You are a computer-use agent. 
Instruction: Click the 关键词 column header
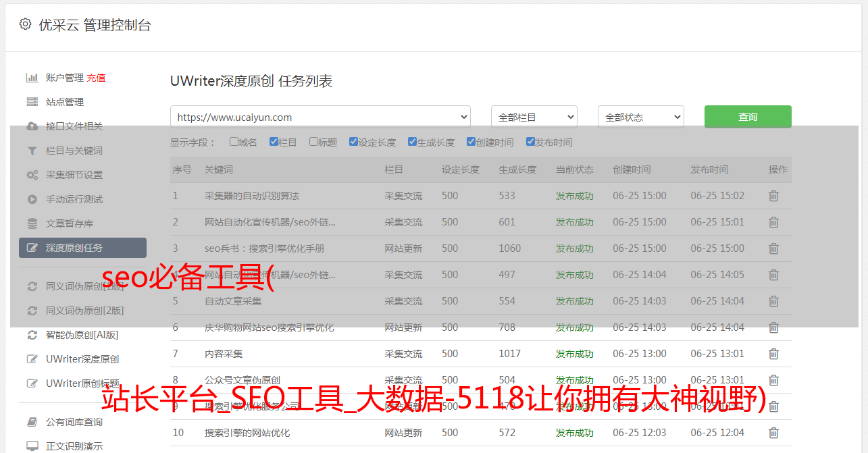[x=219, y=169]
